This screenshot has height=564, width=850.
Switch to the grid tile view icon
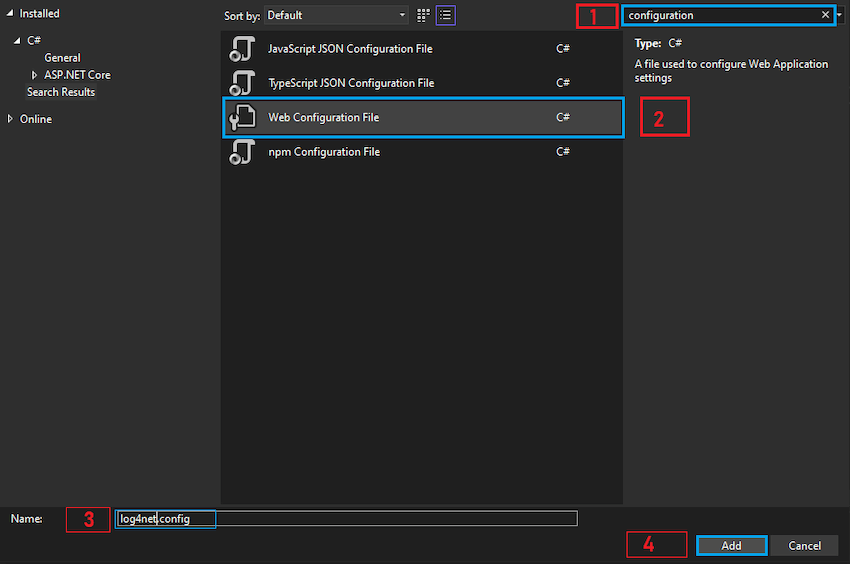[x=423, y=15]
